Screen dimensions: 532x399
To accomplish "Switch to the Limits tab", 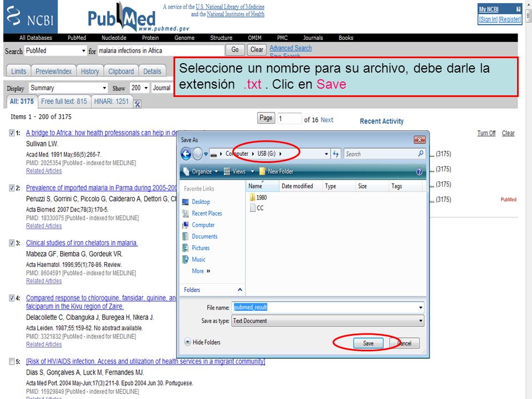I will [x=19, y=71].
